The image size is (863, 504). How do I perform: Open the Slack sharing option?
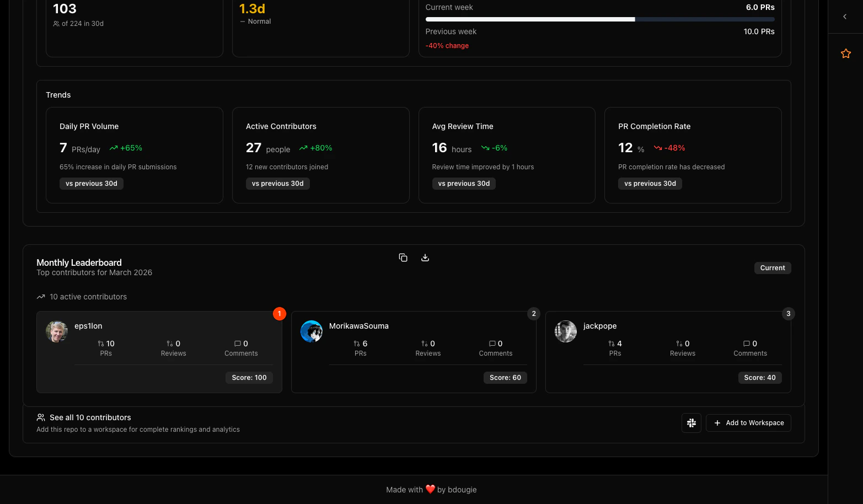[x=691, y=423]
